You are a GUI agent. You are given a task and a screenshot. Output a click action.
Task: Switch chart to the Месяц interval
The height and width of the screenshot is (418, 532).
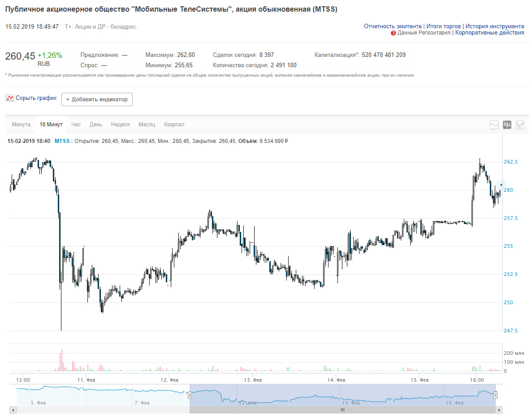coord(147,125)
